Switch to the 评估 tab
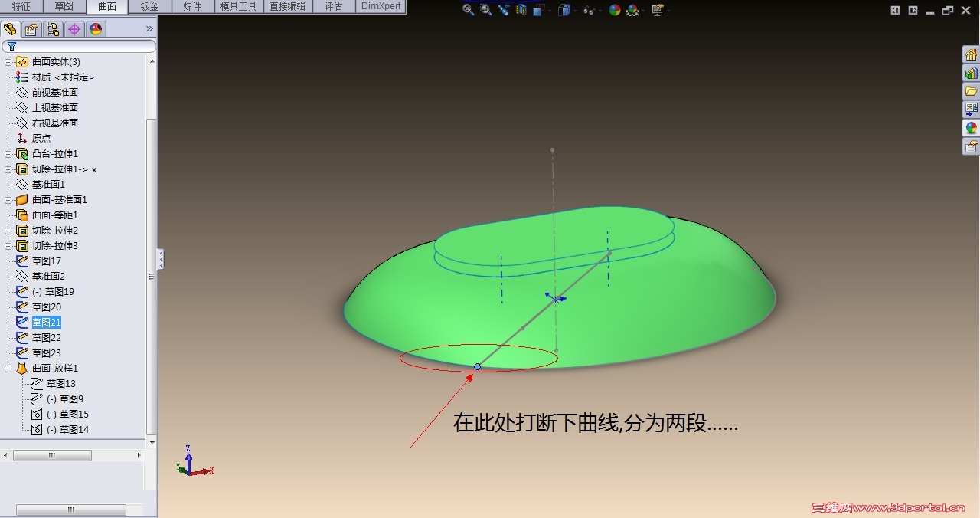 [333, 7]
